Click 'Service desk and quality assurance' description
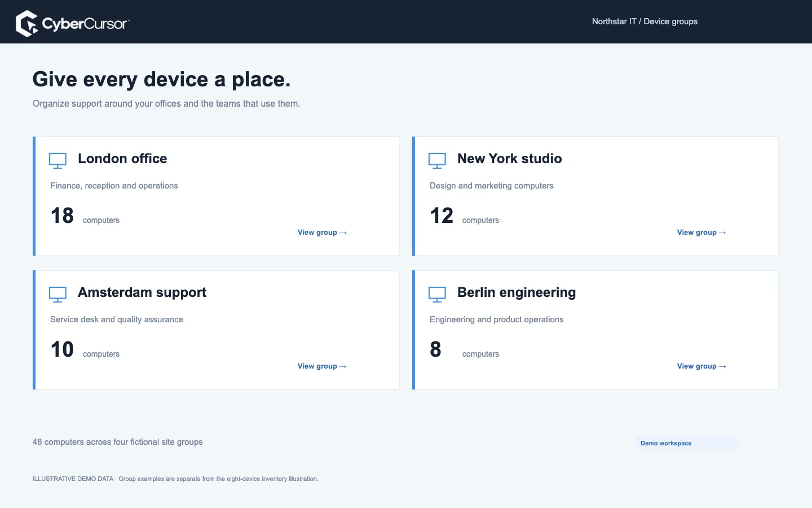The image size is (812, 508). pos(117,319)
